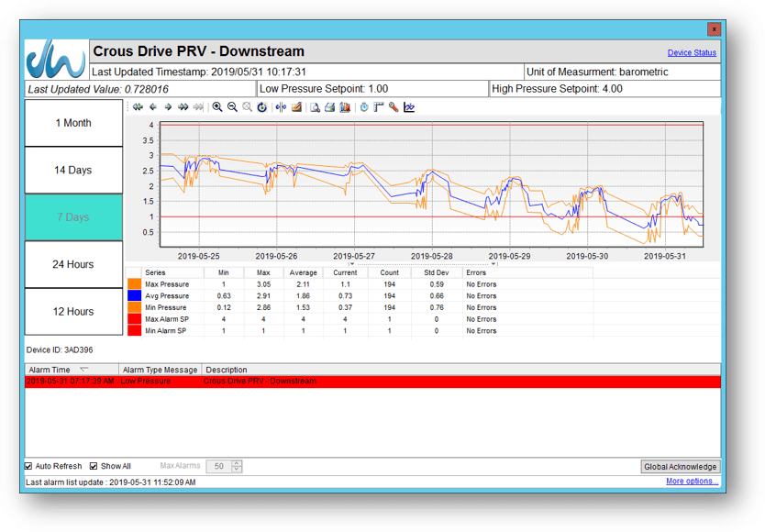Screen dimensions: 765x532
Task: Click the bar chart export icon
Action: [345, 107]
